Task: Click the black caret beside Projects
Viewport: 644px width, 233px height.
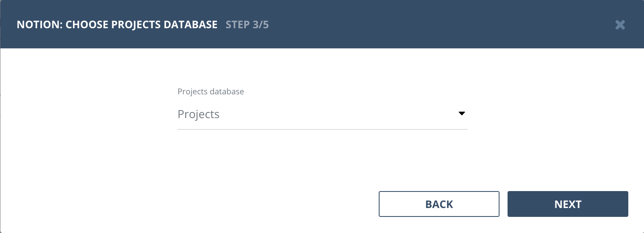Action: [x=462, y=114]
